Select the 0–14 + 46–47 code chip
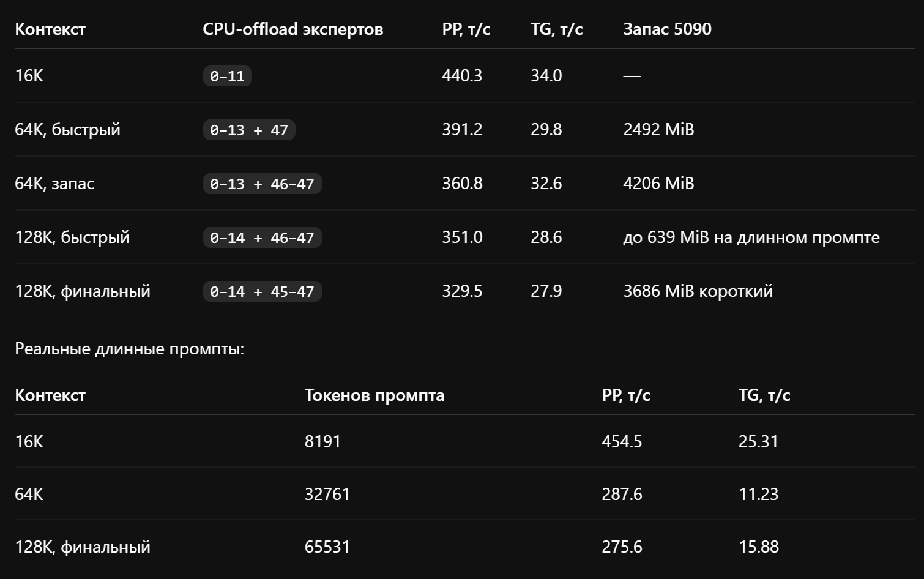The height and width of the screenshot is (579, 924). click(x=262, y=237)
